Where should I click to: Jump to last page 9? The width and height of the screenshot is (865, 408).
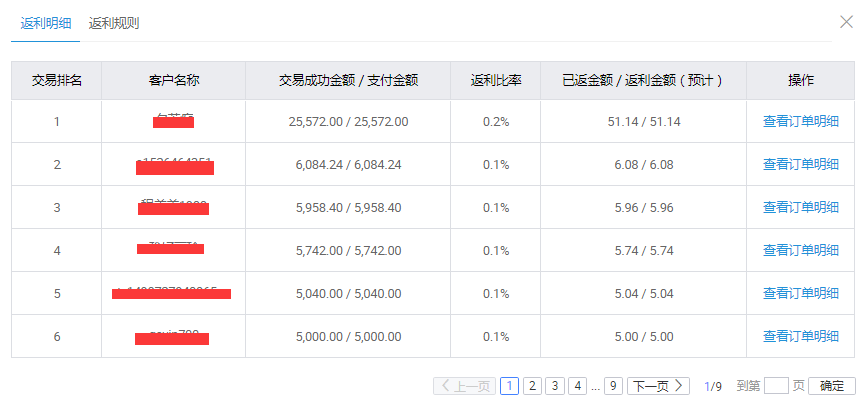coord(613,386)
